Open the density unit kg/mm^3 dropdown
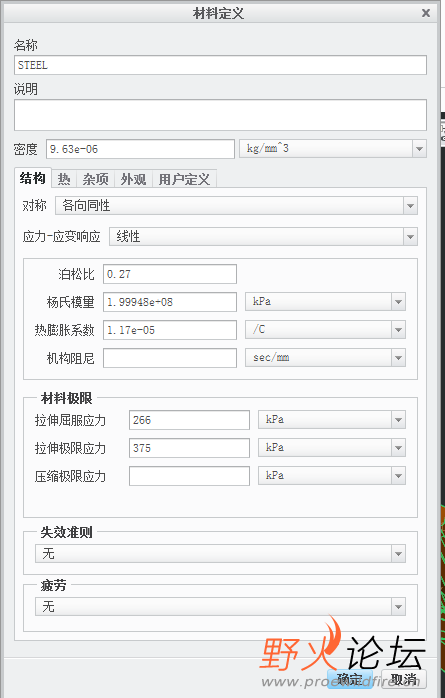 pyautogui.click(x=332, y=149)
